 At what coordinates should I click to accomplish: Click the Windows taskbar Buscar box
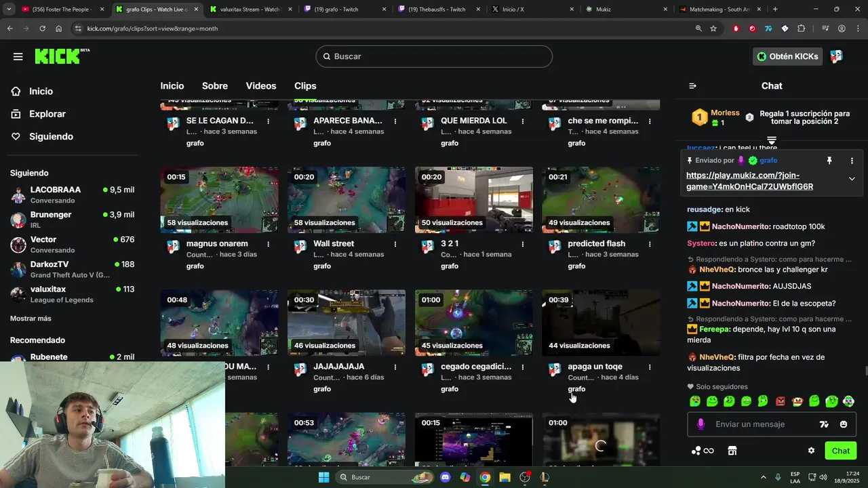(384, 477)
